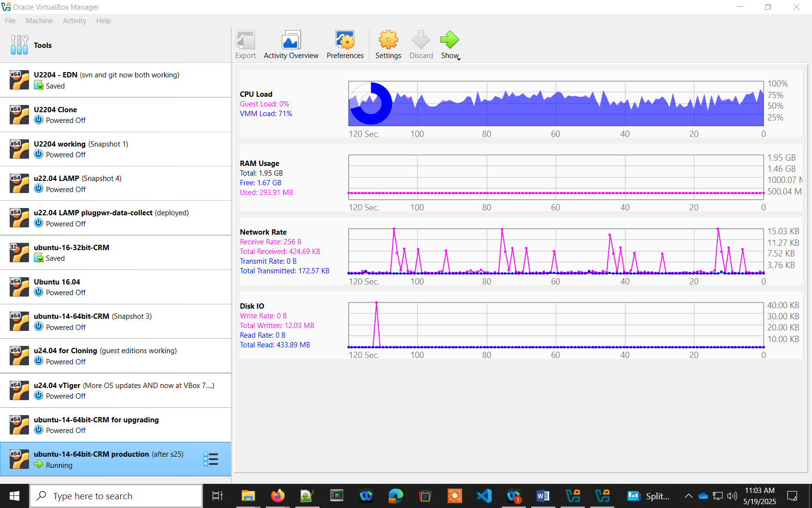The width and height of the screenshot is (812, 508).
Task: Show hidden system tray icons chevron
Action: tap(688, 496)
